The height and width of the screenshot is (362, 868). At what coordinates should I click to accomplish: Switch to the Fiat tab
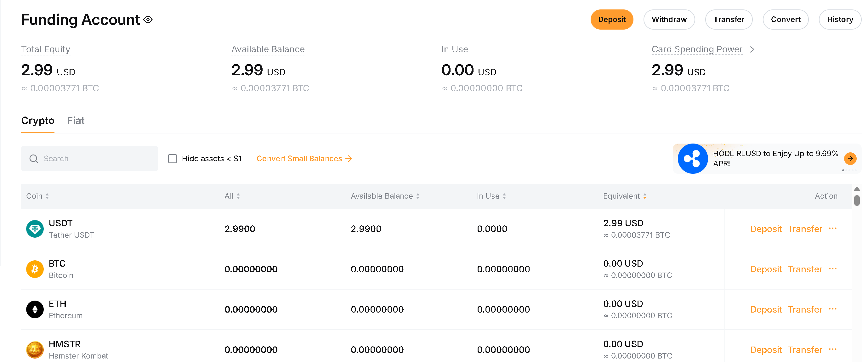[76, 121]
